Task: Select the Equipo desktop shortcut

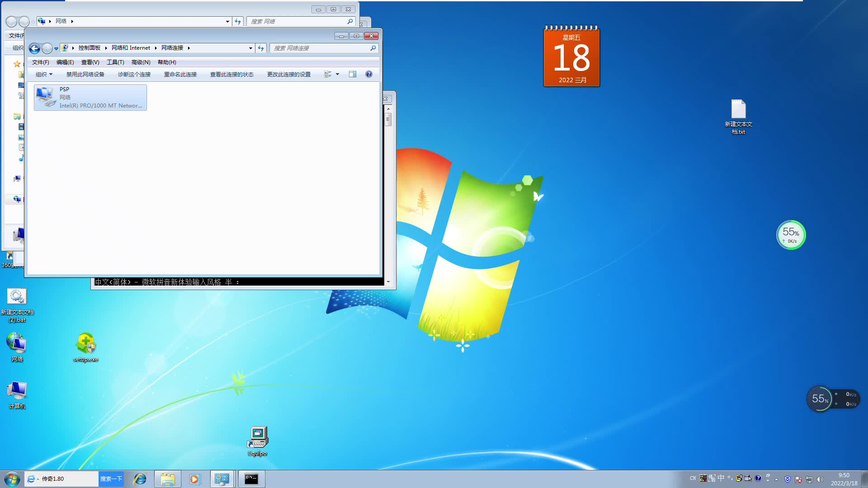Action: [257, 441]
